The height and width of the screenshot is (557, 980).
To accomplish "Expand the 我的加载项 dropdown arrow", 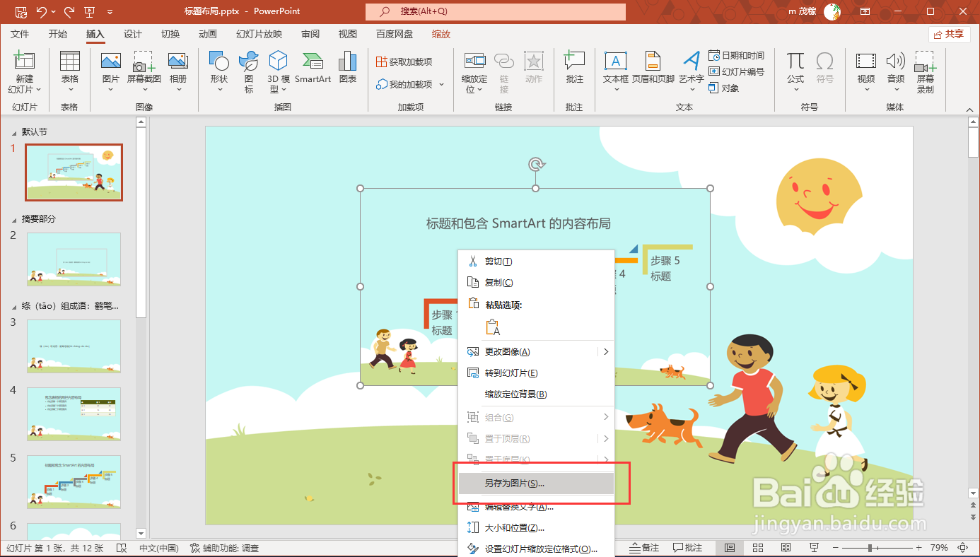I will (442, 84).
